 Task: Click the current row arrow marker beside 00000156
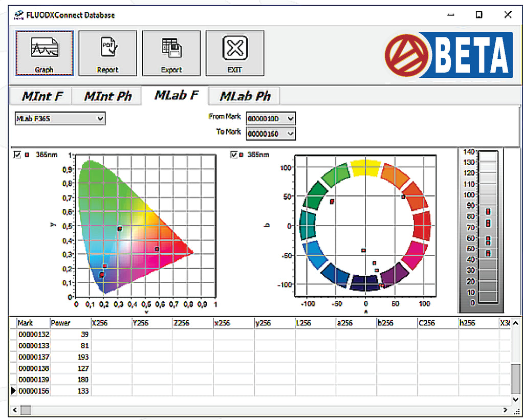[14, 391]
